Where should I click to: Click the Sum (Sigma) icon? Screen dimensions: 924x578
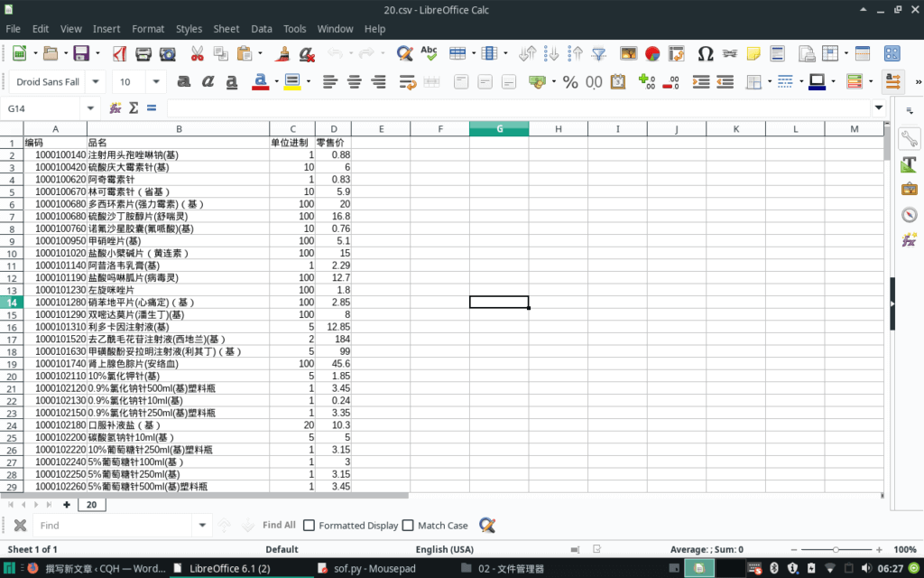pos(134,108)
